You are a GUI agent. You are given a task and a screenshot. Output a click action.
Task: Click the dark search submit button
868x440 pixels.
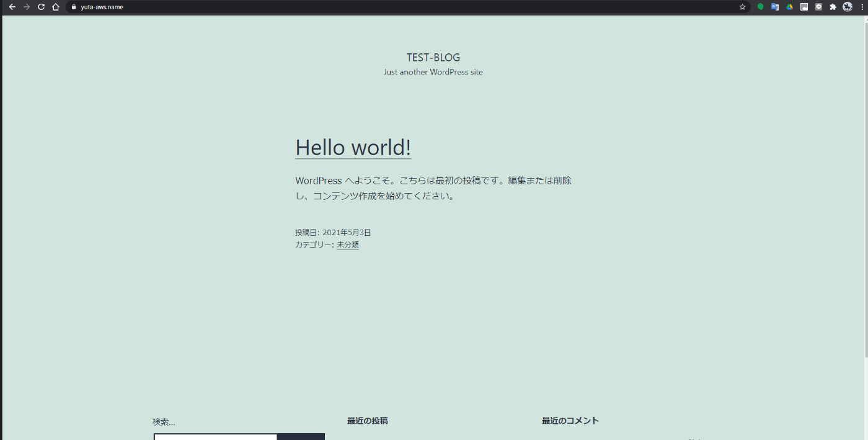click(x=301, y=437)
